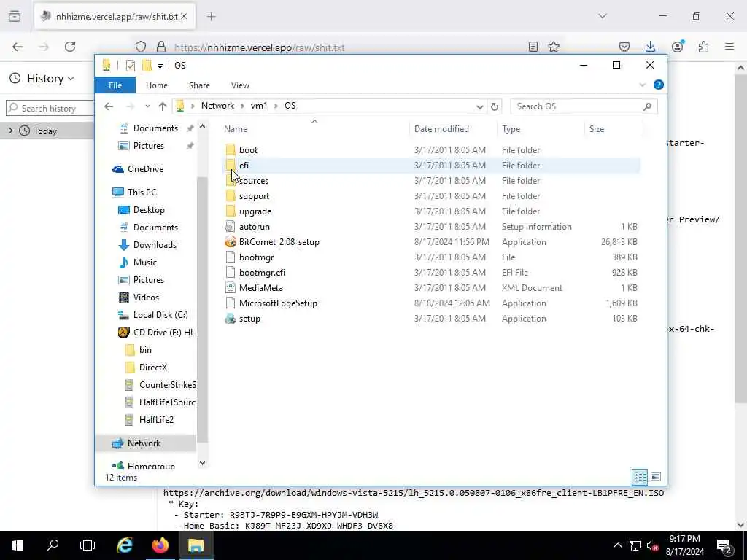Expand the Explorer ribbon chevron
The width and height of the screenshot is (747, 560).
tap(642, 85)
